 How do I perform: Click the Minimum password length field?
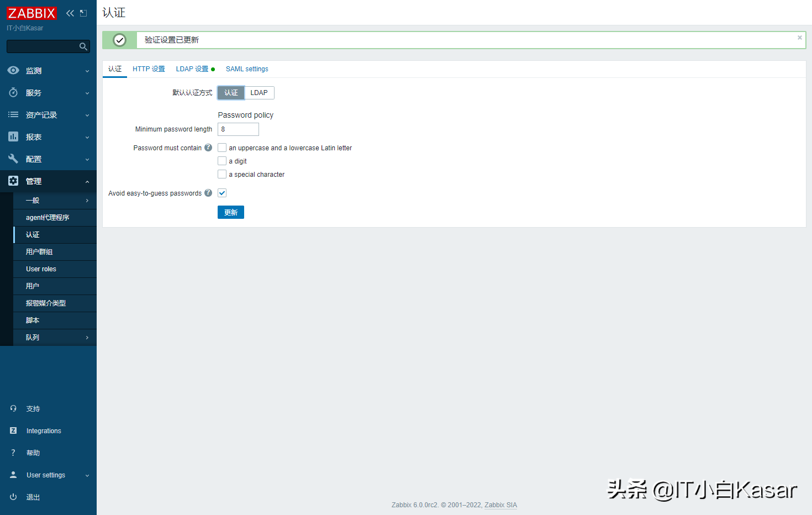[238, 129]
